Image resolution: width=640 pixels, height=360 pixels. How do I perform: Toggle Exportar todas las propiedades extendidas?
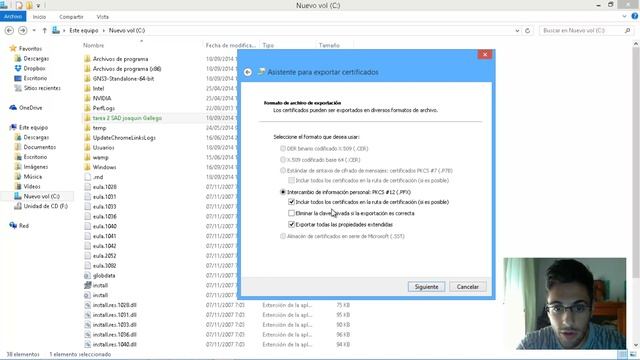[291, 224]
